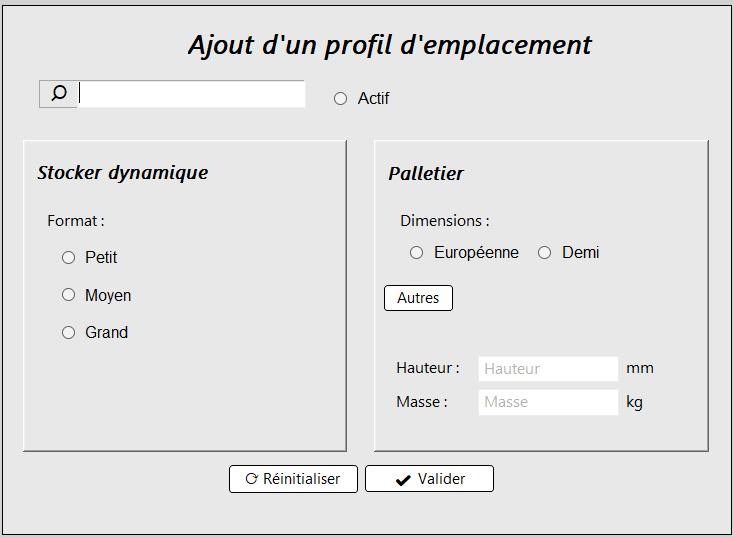Select the Européenne pallet dimension
The height and width of the screenshot is (537, 733).
coord(417,253)
